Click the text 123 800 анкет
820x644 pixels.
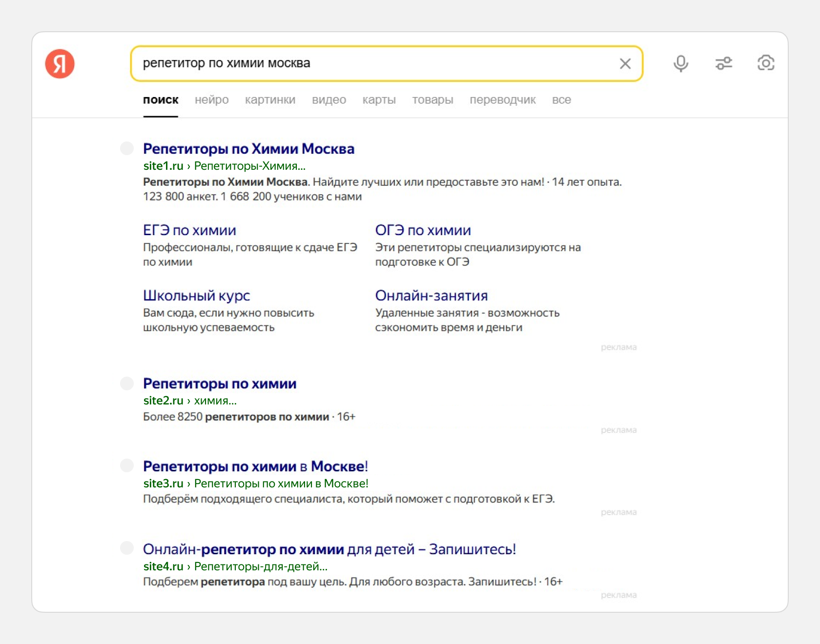tap(180, 197)
